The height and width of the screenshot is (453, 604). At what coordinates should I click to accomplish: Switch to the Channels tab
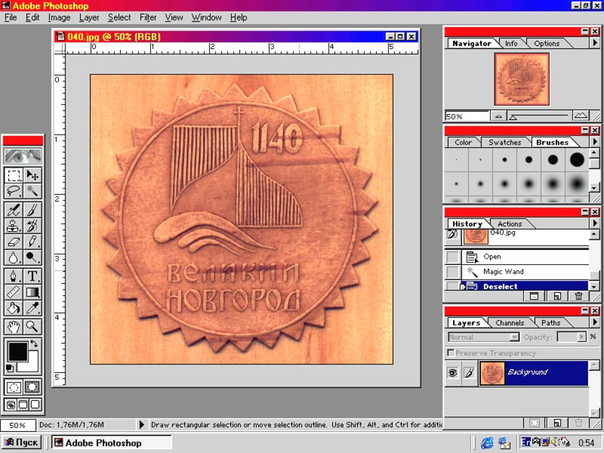[510, 323]
